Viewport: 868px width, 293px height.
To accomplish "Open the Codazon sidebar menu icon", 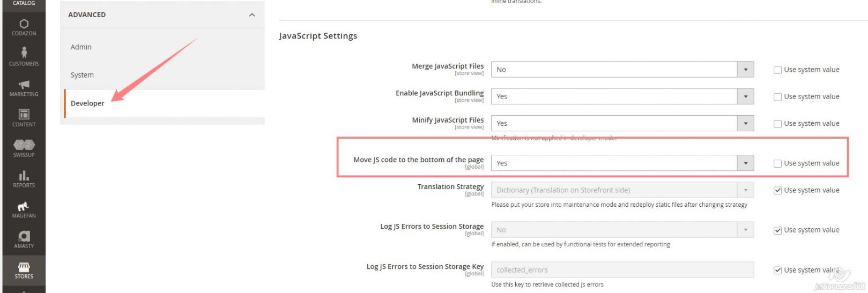I will click(x=24, y=24).
